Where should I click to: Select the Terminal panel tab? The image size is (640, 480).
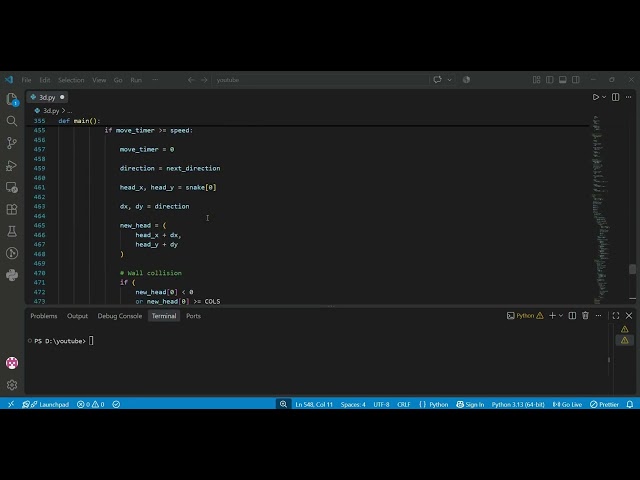[164, 316]
